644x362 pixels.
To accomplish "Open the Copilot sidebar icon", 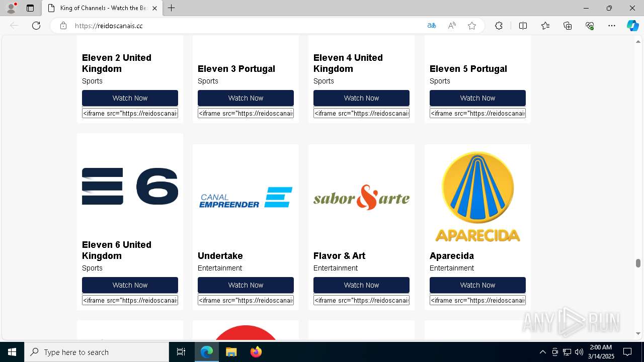I will (632, 26).
